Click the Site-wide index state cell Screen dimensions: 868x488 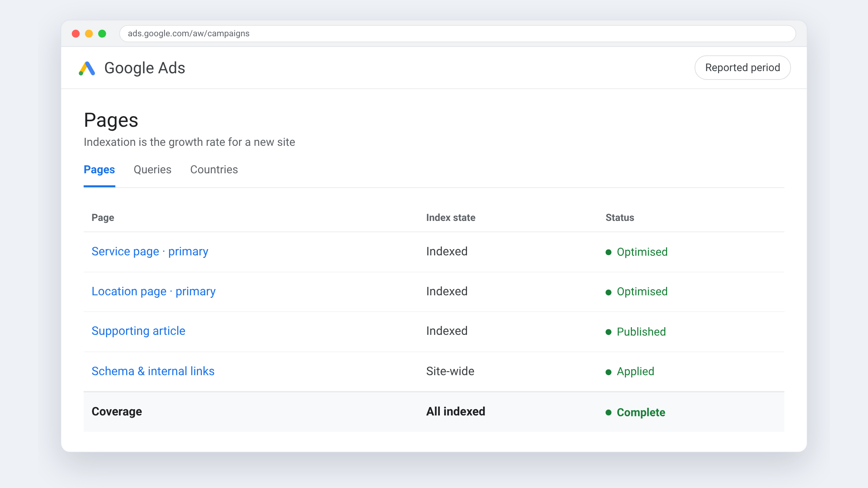[450, 371]
